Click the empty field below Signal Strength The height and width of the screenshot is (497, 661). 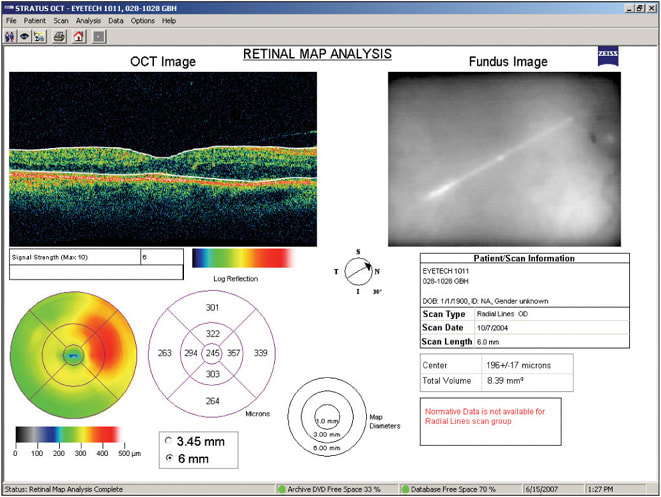point(96,272)
